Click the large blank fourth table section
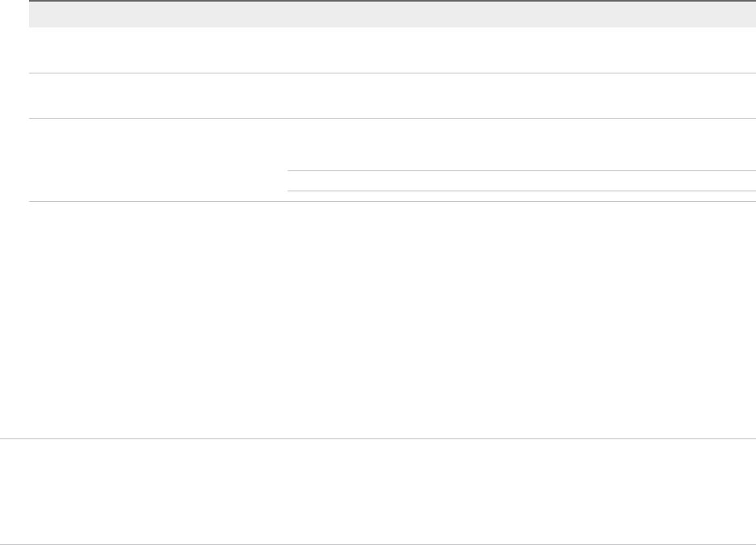756x545 pixels. [x=386, y=320]
